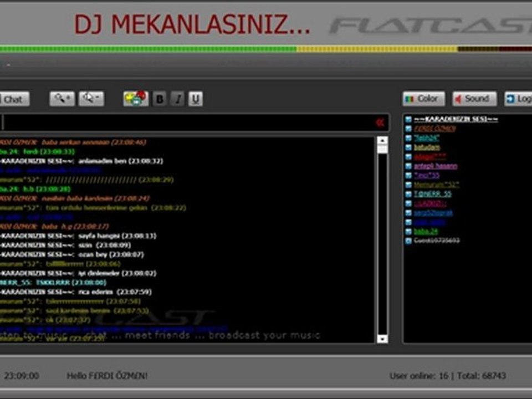Select user antepli hasann in user list
Screen dimensions: 532x399
(x=436, y=166)
